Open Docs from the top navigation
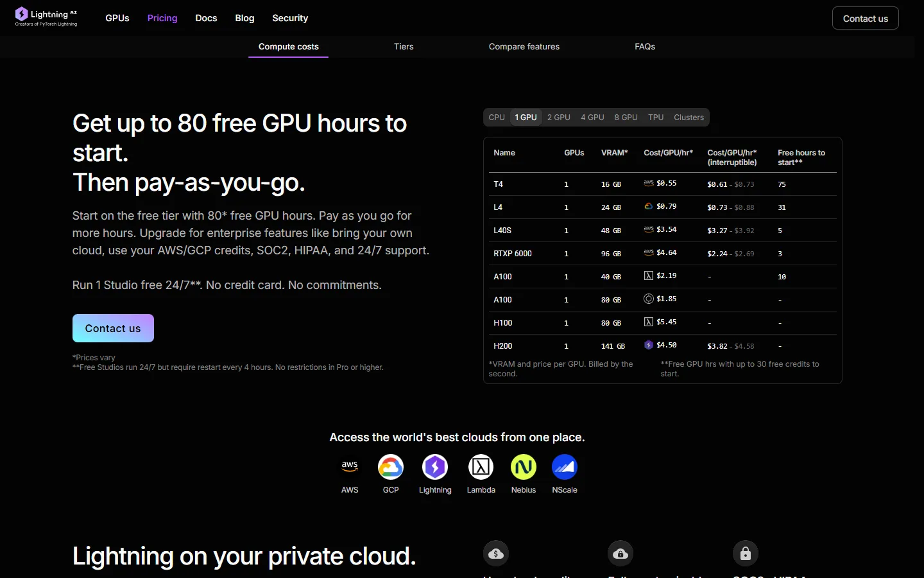Viewport: 924px width, 578px height. [x=206, y=18]
